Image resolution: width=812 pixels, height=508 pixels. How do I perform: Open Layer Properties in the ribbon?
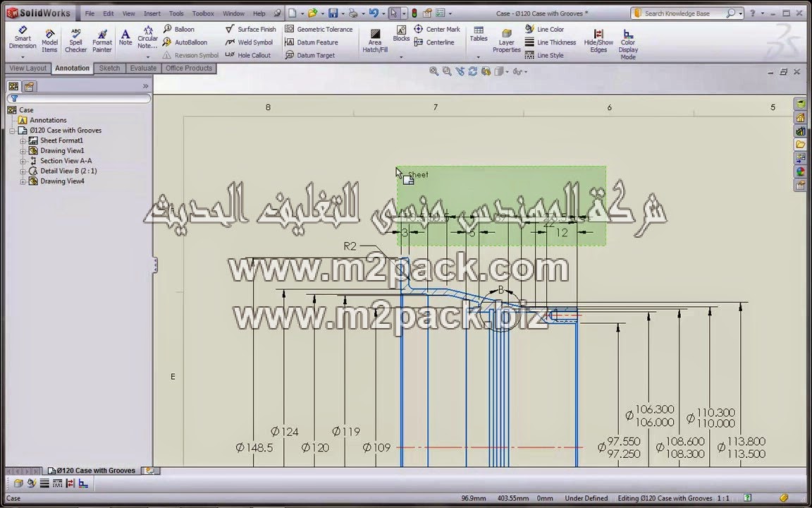(507, 40)
